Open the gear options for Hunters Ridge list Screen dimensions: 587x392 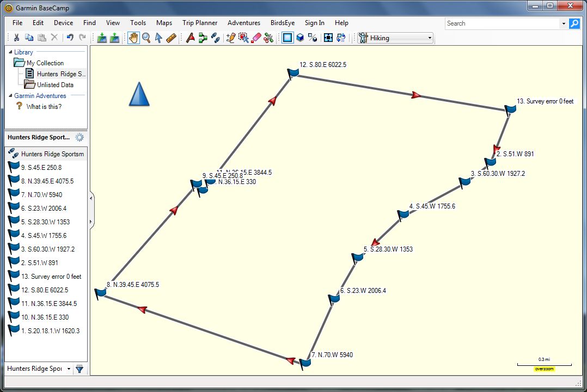point(80,137)
